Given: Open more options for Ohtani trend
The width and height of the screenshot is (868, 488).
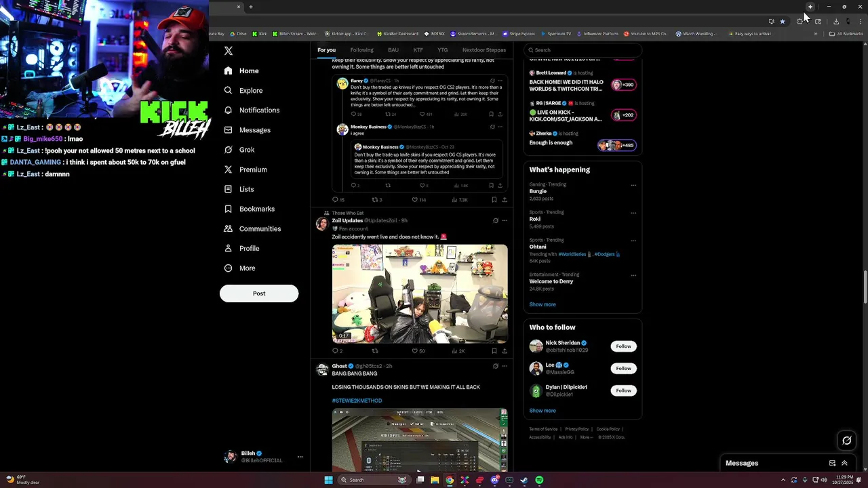Looking at the screenshot, I should click(633, 241).
